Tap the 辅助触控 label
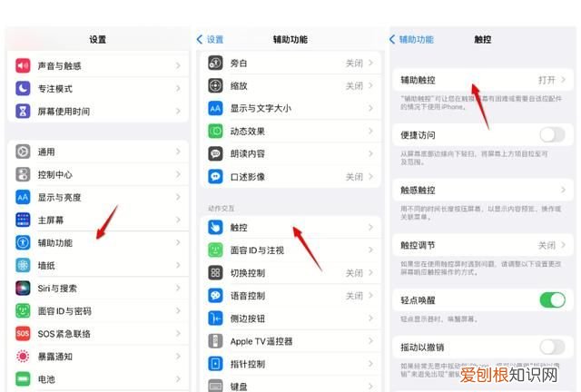Screen dimensions: 581x392 click(x=418, y=80)
